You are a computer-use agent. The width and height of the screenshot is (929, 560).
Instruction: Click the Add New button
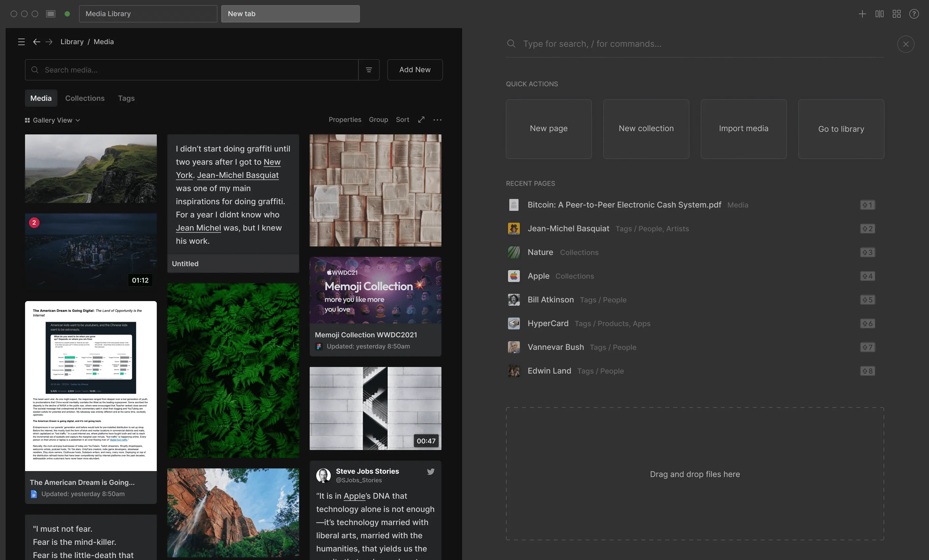(x=415, y=70)
